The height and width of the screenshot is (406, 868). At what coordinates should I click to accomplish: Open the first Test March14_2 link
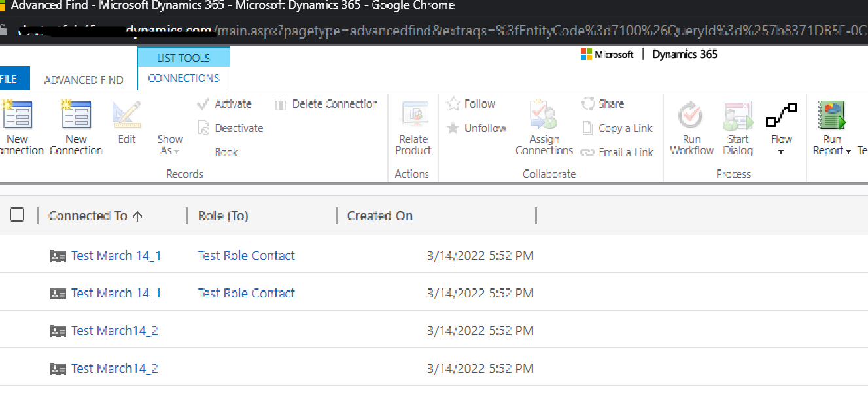coord(114,331)
